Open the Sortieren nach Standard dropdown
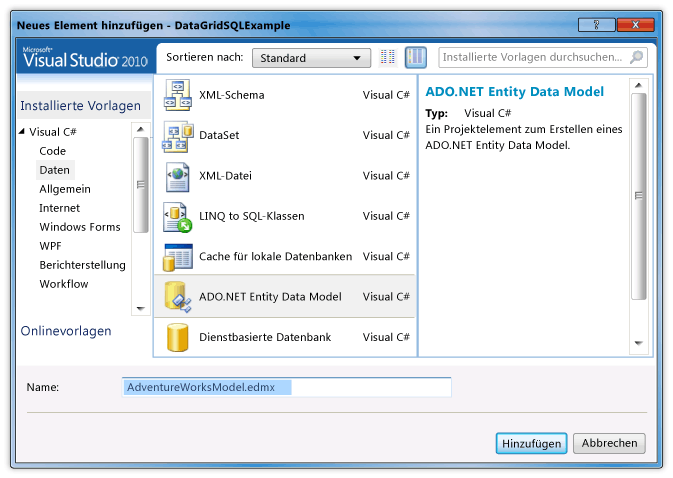The width and height of the screenshot is (673, 478). 311,58
